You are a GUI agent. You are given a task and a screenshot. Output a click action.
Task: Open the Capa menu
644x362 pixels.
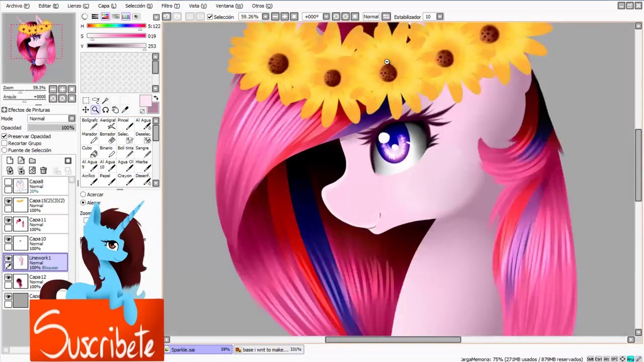tap(107, 6)
